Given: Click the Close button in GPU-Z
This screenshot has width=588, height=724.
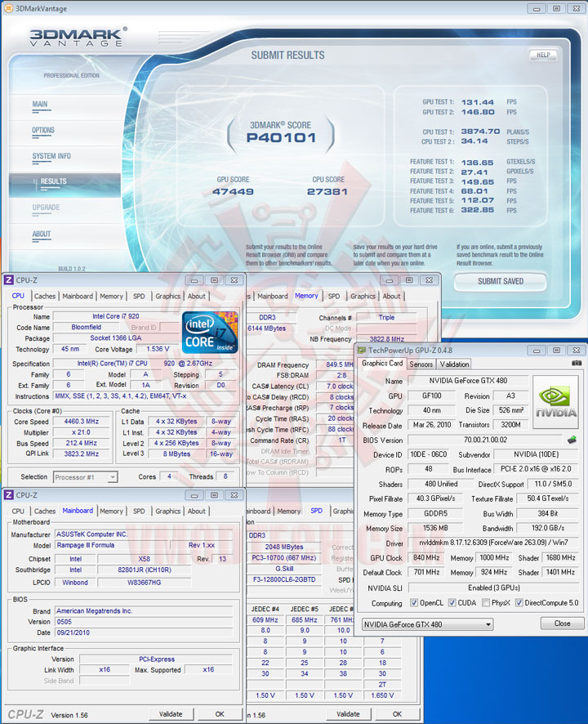Looking at the screenshot, I should click(x=562, y=623).
